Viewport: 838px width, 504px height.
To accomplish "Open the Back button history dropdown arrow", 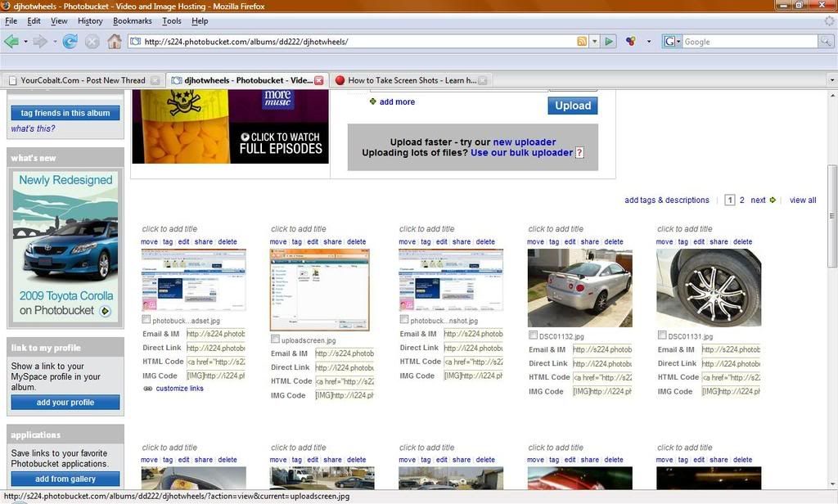I will click(25, 42).
